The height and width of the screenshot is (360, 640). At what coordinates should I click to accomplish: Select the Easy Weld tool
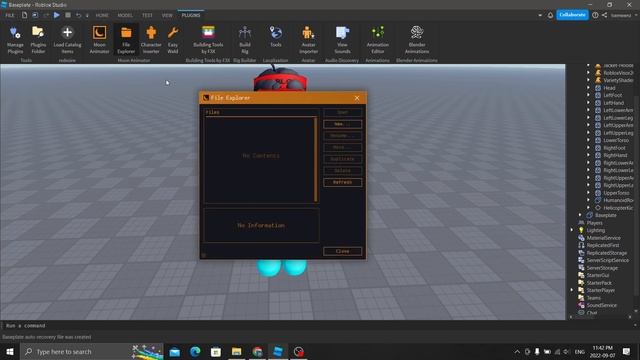(173, 40)
